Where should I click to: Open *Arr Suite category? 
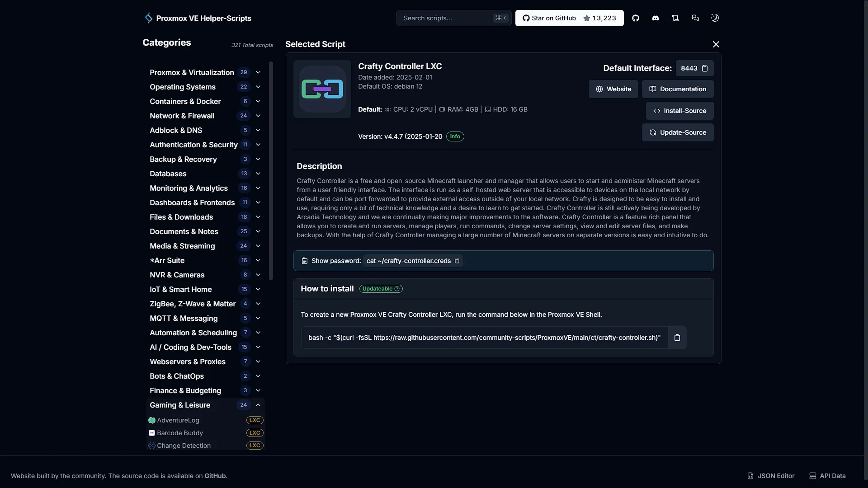click(206, 260)
